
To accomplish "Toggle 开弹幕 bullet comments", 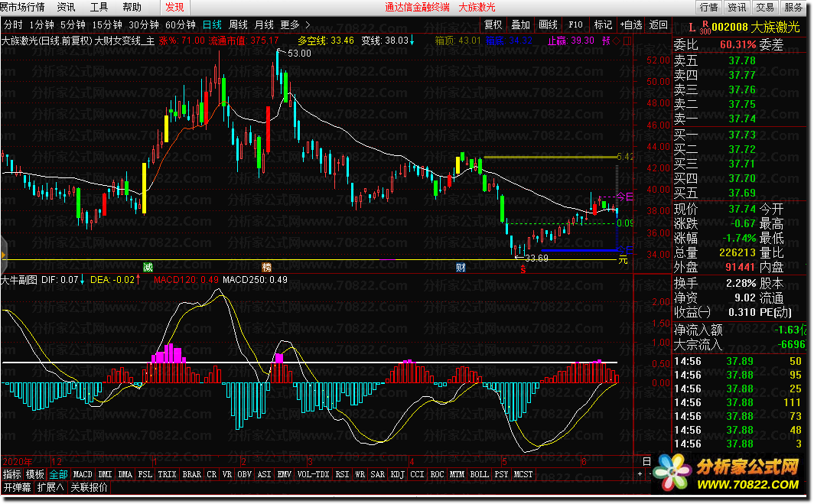I will [17, 487].
